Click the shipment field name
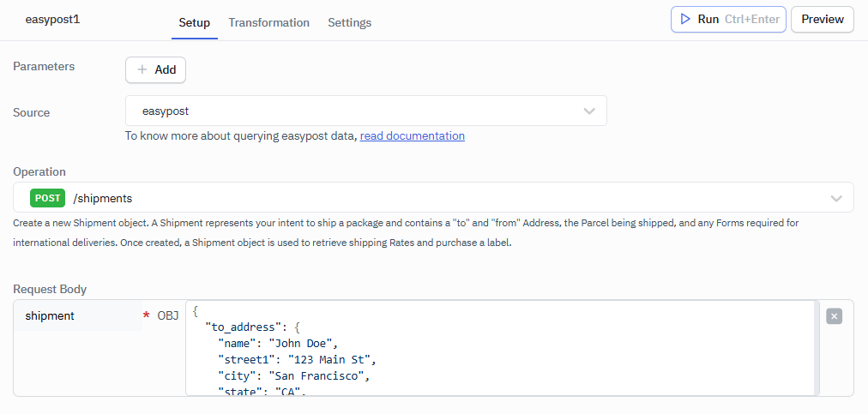The width and height of the screenshot is (868, 414). tap(50, 316)
